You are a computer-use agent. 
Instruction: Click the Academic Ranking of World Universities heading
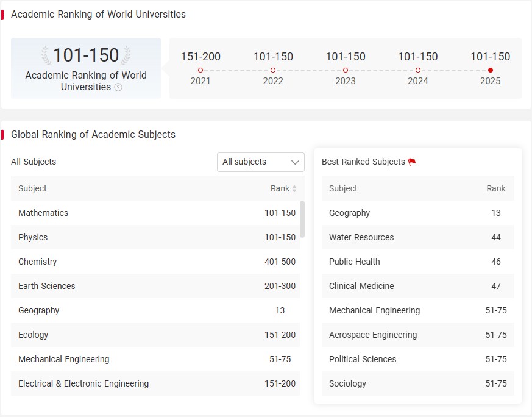point(98,14)
